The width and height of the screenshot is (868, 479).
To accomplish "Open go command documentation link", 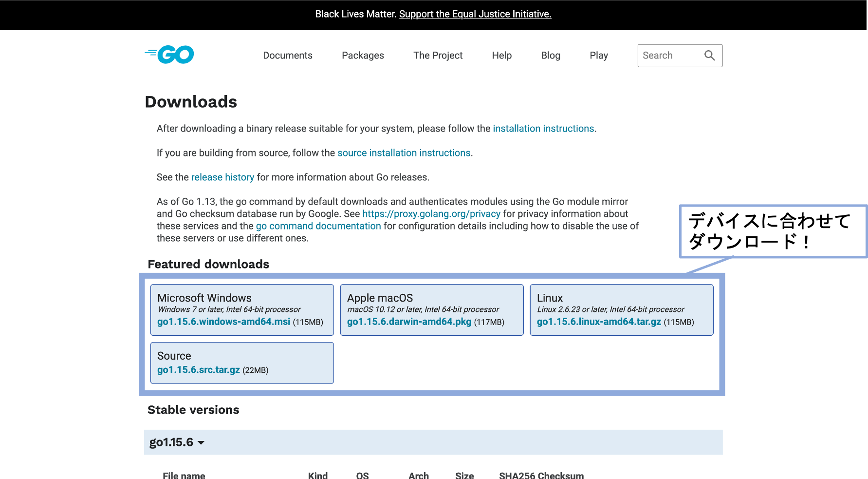I will (x=318, y=226).
